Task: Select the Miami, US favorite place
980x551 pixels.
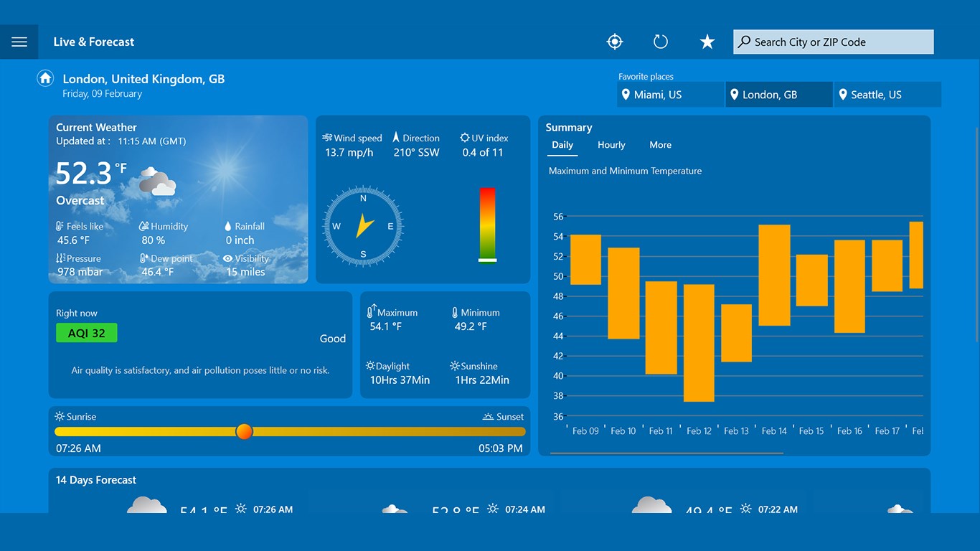Action: (x=669, y=94)
